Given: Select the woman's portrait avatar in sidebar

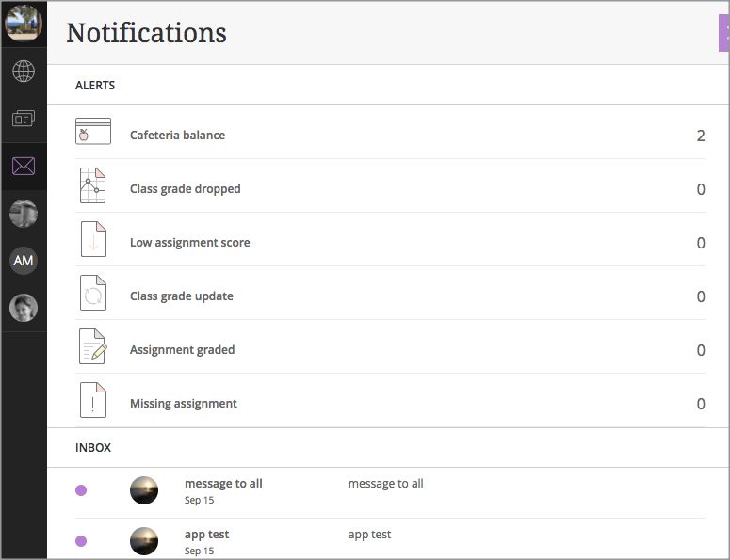Looking at the screenshot, I should coord(24,308).
